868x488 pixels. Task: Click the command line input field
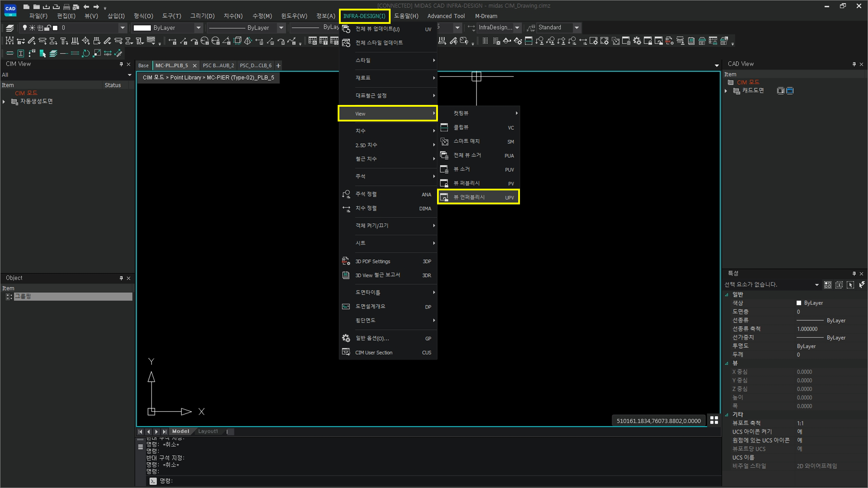[434, 481]
